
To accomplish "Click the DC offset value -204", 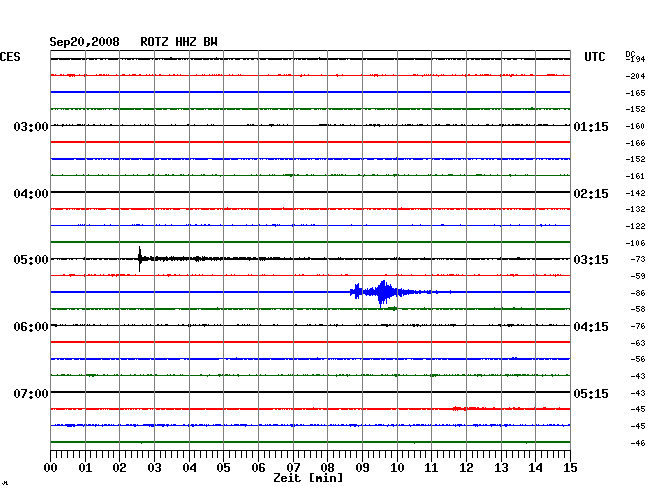I will [635, 76].
